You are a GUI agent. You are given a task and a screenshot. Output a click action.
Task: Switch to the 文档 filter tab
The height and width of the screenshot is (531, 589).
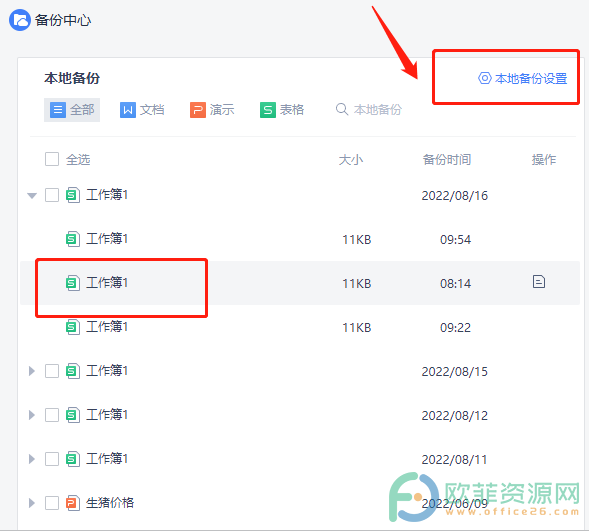[142, 110]
